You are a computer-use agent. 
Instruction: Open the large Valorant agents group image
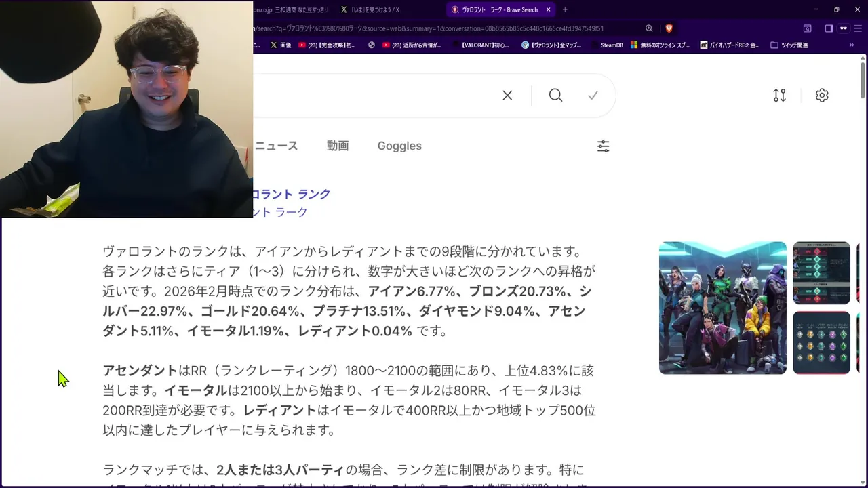tap(723, 308)
